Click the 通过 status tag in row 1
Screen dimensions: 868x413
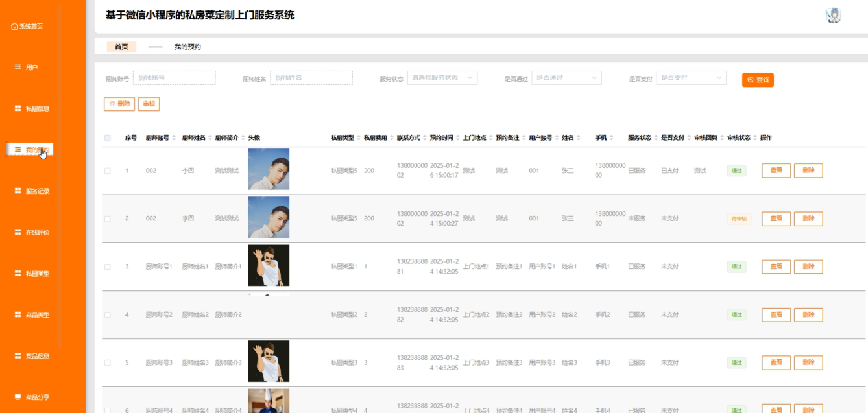(x=737, y=171)
